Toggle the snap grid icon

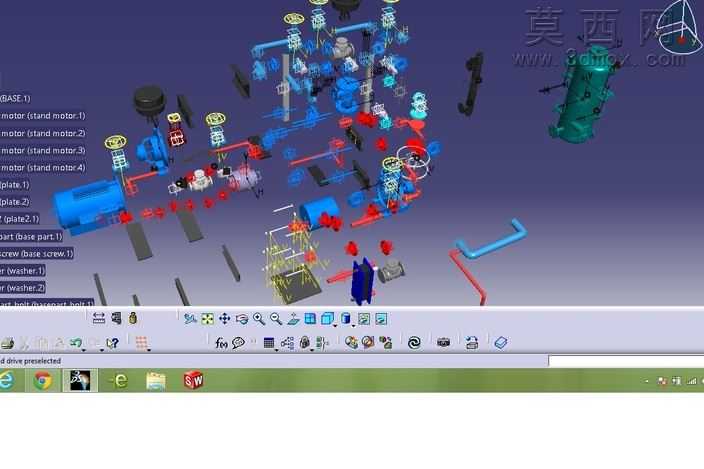pyautogui.click(x=141, y=343)
